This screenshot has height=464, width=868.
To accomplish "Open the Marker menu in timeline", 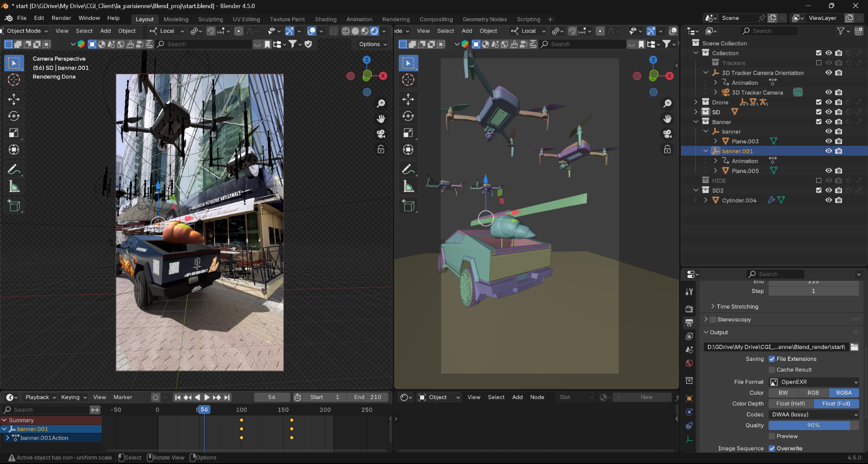I will [x=123, y=397].
